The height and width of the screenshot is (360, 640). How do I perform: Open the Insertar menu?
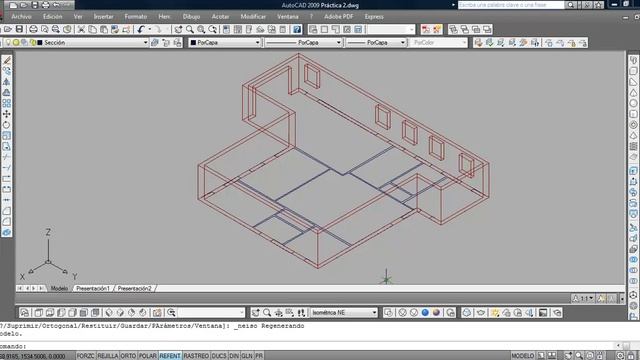coord(103,17)
